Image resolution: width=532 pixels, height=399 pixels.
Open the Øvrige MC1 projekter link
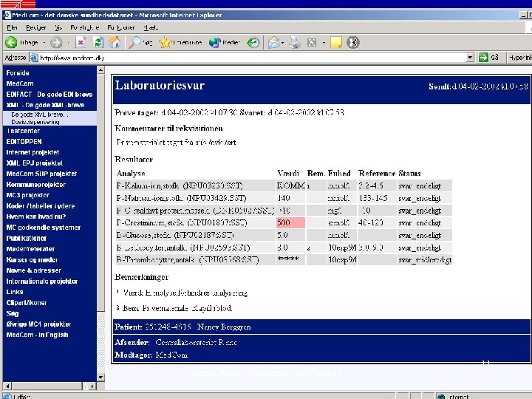click(38, 324)
